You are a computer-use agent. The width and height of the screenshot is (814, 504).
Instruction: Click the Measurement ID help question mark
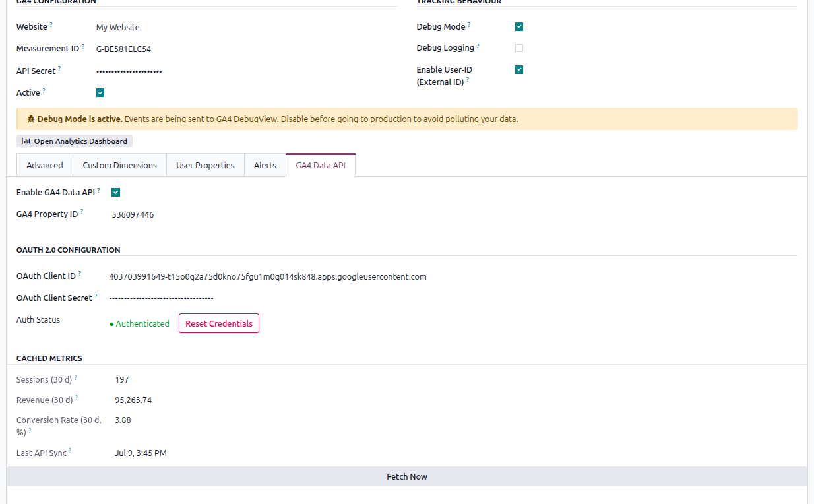tap(83, 46)
